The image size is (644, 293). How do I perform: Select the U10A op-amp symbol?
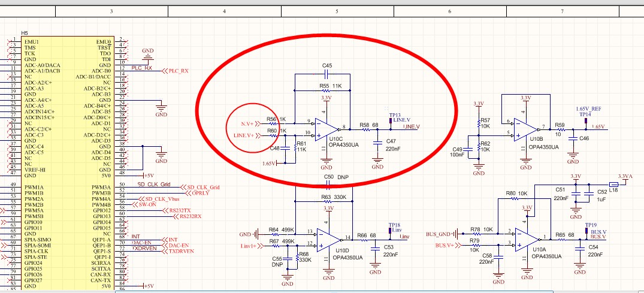527,240
